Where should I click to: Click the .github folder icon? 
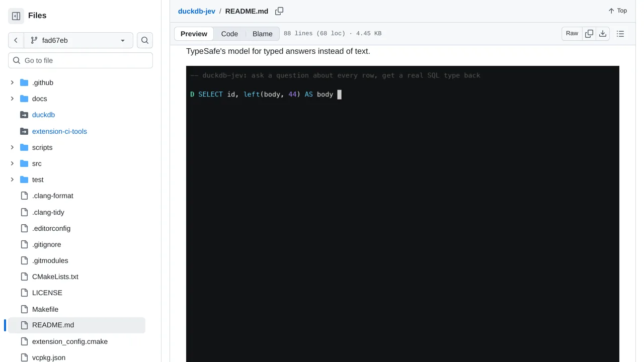[24, 82]
